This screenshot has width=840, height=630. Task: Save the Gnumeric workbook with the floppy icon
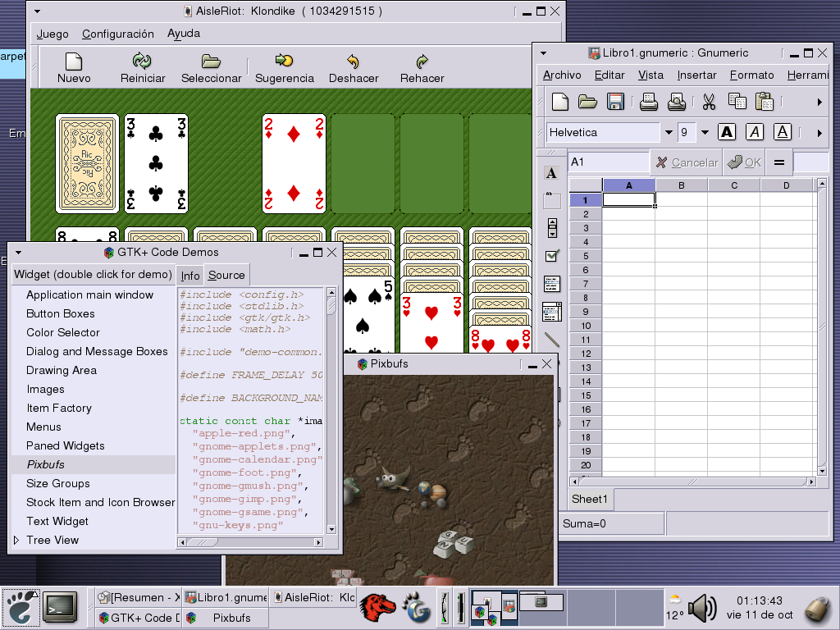[615, 101]
